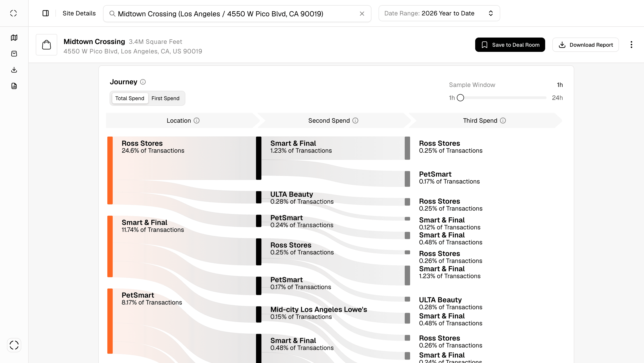Click the 24h slider maximum label

coord(557,98)
